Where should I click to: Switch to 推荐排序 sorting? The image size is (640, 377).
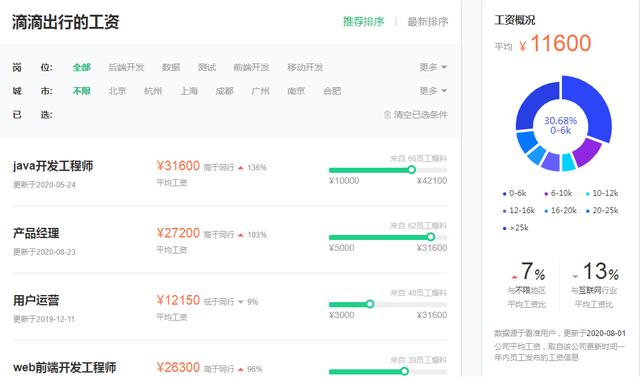(363, 22)
